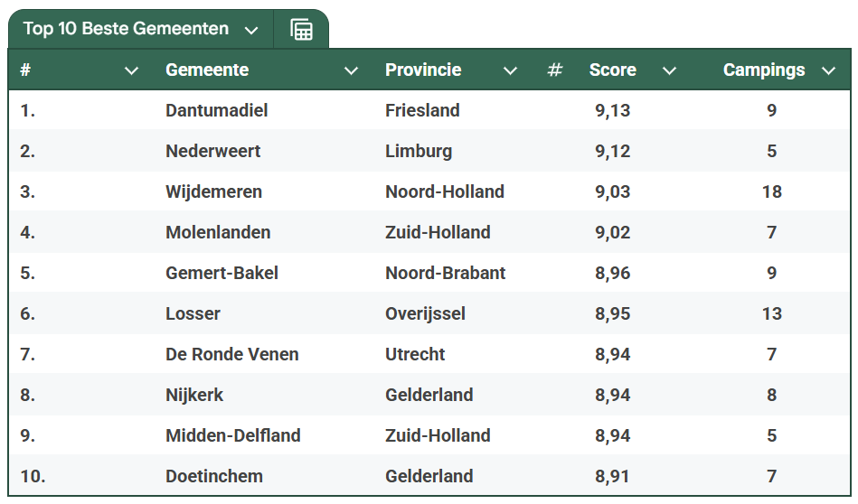
Task: Click the Gemert-Bakel entry
Action: tap(222, 273)
